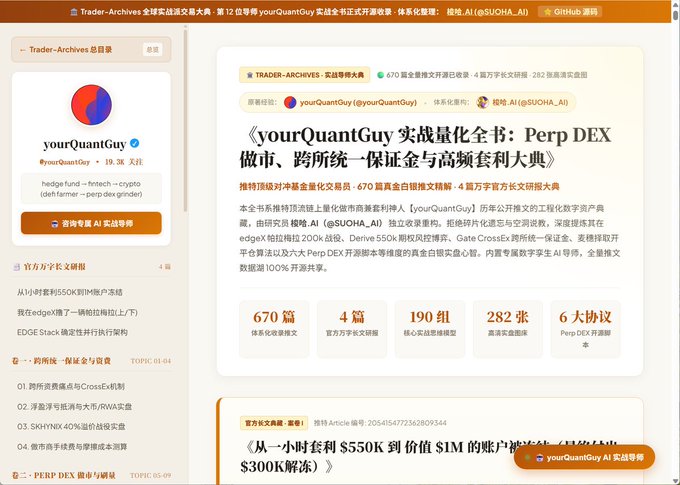
Task: Click the 4 篇 官方万字长文研报 stat card
Action: (x=352, y=329)
